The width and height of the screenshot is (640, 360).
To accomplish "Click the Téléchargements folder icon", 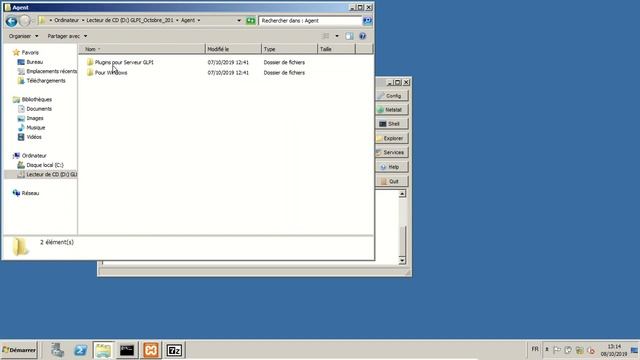I will [x=21, y=80].
